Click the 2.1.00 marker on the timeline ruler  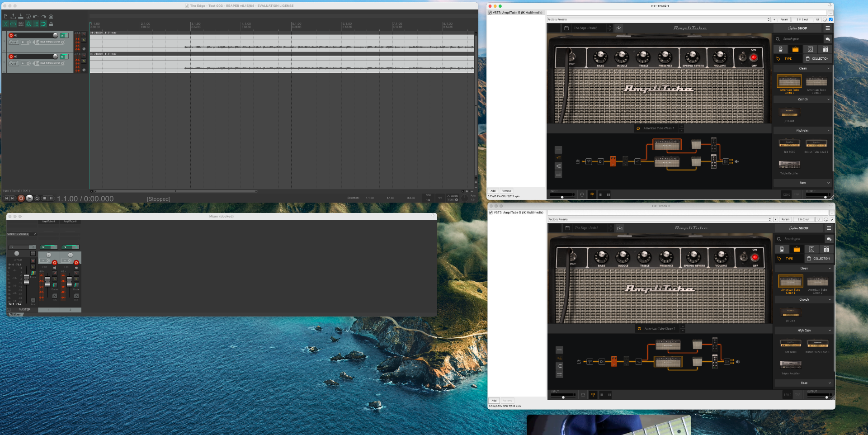click(146, 24)
